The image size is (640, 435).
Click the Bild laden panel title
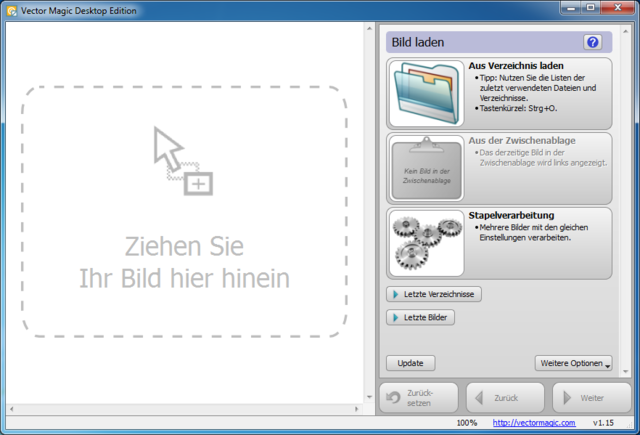(418, 42)
